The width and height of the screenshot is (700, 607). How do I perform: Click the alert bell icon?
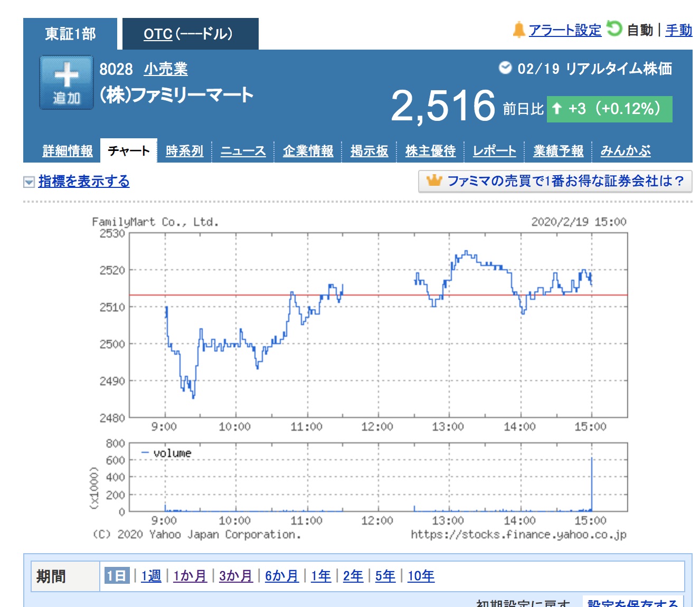(519, 30)
